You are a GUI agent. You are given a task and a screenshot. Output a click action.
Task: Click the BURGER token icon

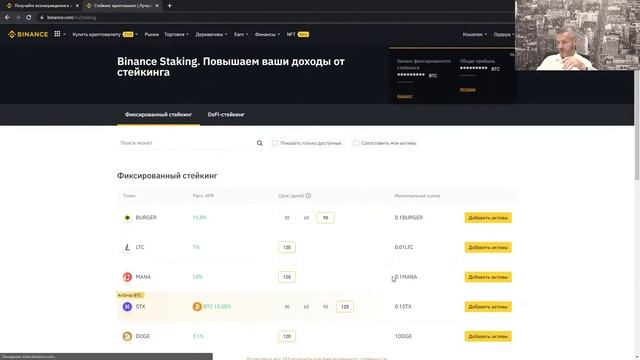[127, 218]
